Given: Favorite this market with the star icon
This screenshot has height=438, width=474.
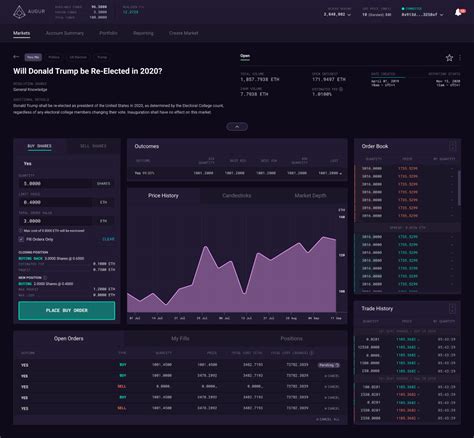Looking at the screenshot, I should 449,58.
